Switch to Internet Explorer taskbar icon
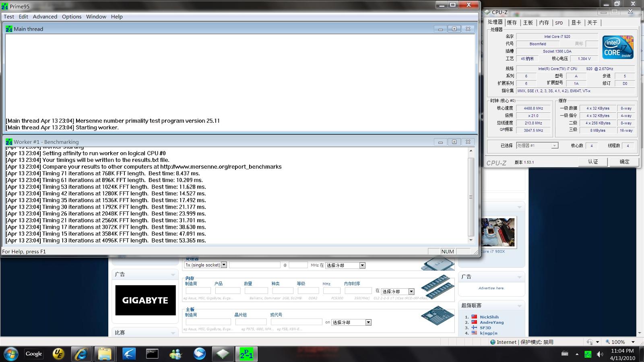 (x=82, y=354)
